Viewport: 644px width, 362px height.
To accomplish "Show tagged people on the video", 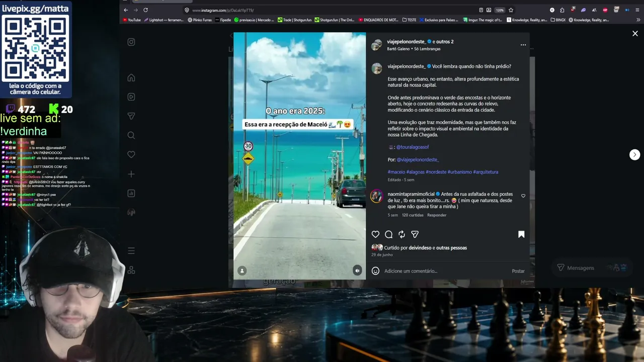I will tap(242, 270).
